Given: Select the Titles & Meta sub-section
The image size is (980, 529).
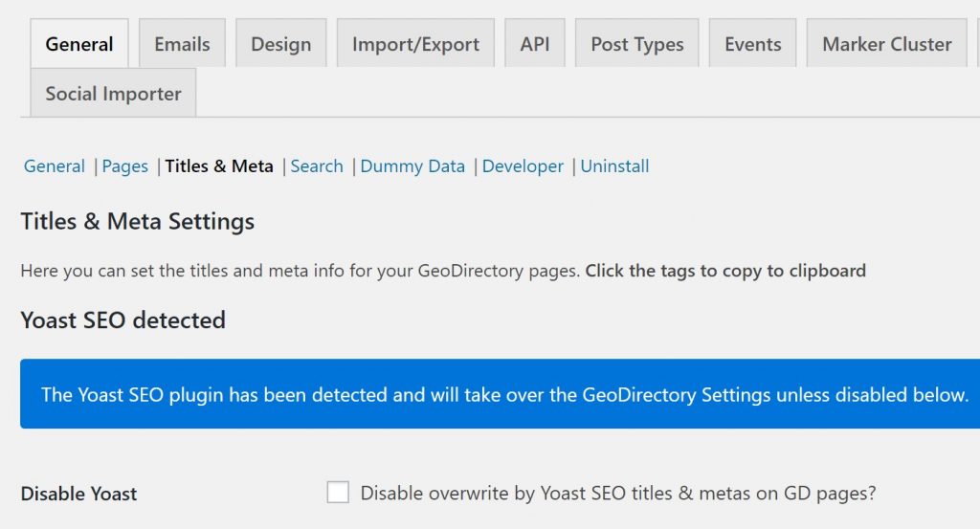Looking at the screenshot, I should coord(219,166).
